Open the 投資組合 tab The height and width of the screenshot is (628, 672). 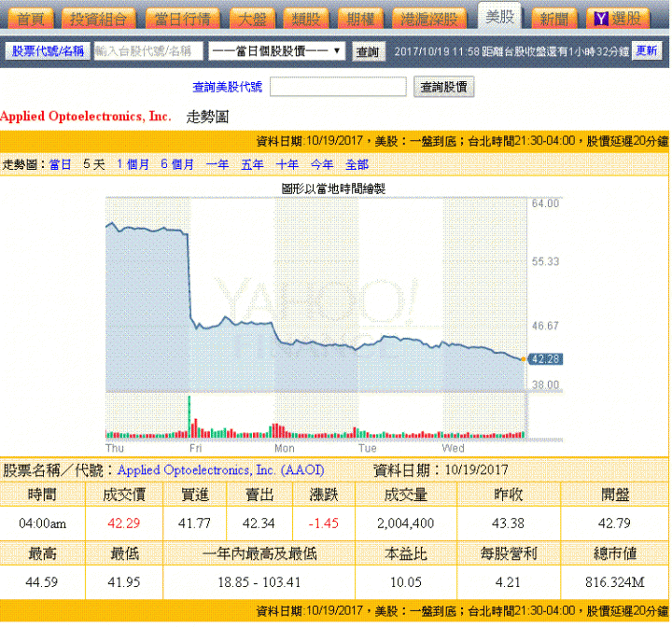98,20
